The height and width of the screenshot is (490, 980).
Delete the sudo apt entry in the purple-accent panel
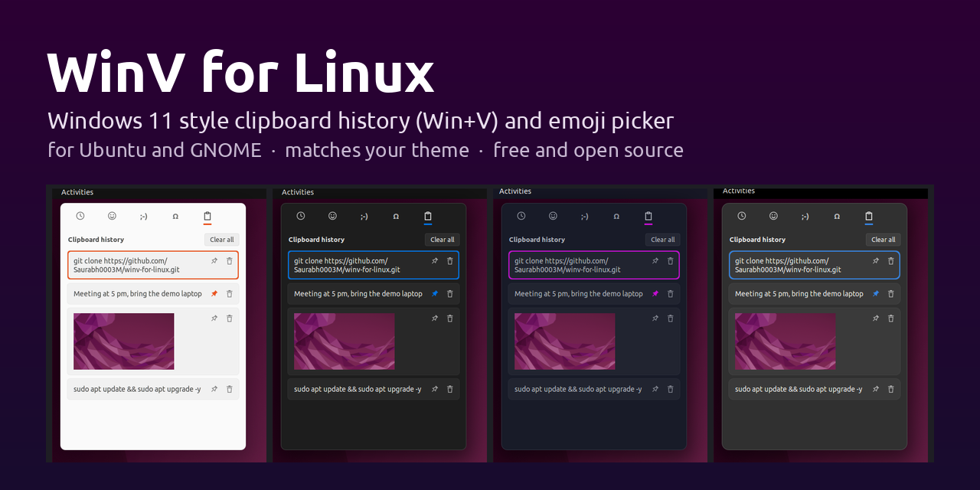[x=671, y=389]
